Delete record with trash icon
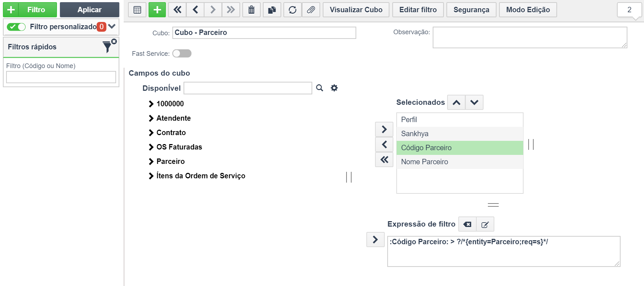The image size is (644, 286). click(251, 10)
